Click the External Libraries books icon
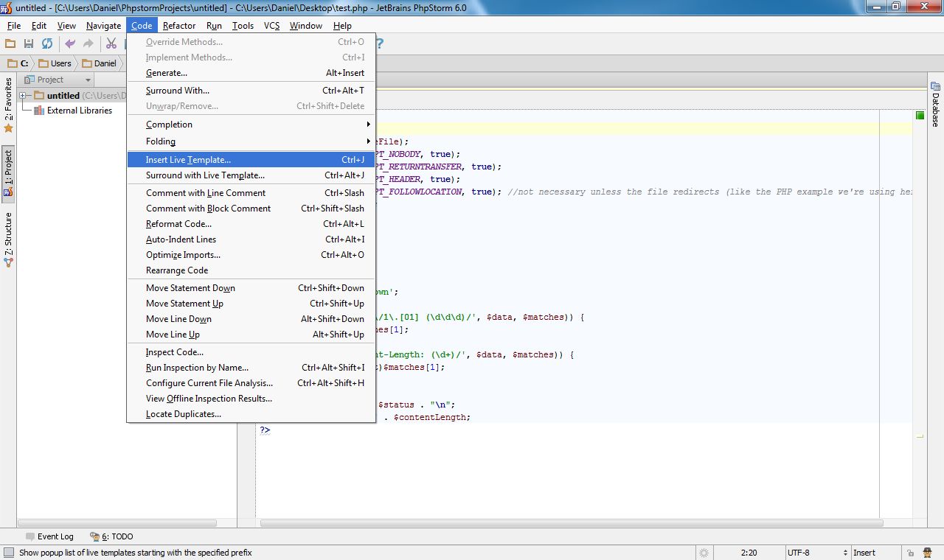The image size is (944, 560). [39, 111]
